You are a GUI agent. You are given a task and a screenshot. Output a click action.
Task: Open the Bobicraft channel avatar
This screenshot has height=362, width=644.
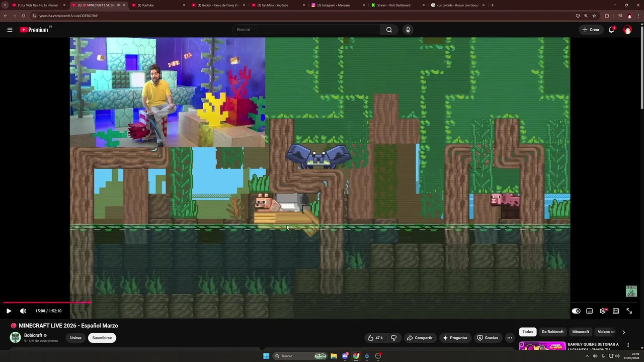[x=15, y=337]
